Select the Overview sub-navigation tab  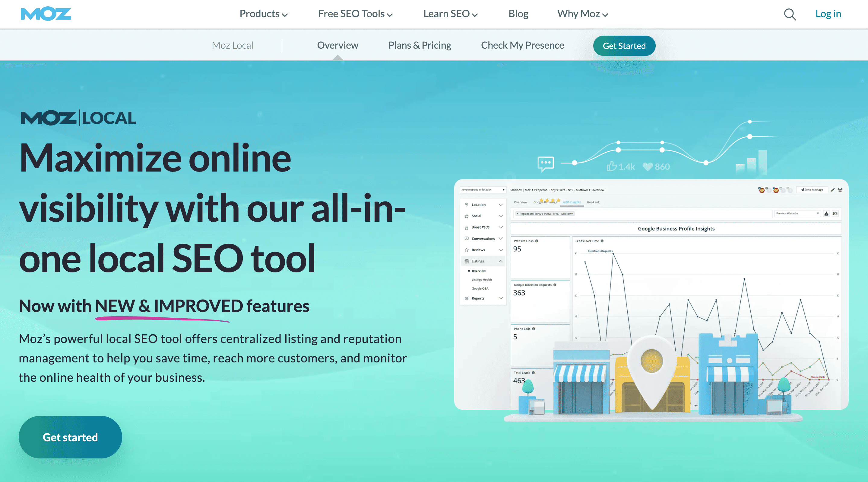(x=337, y=45)
